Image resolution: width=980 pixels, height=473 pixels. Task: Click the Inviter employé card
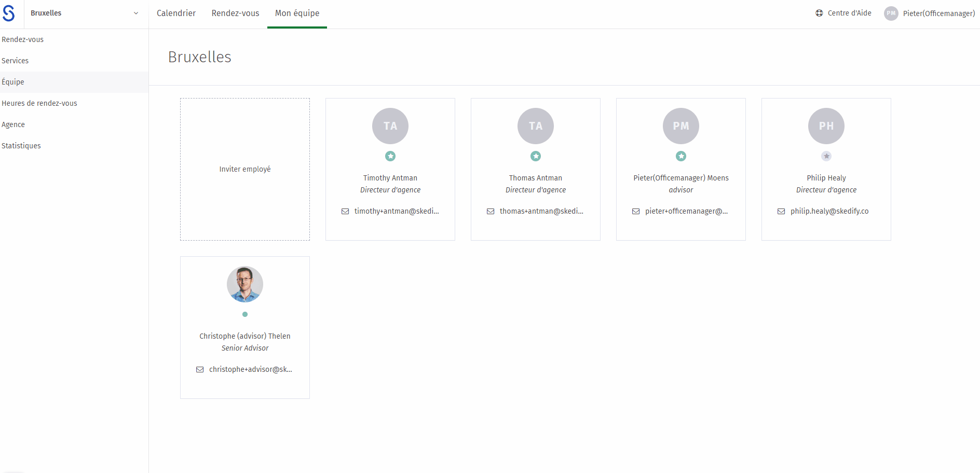pos(245,169)
